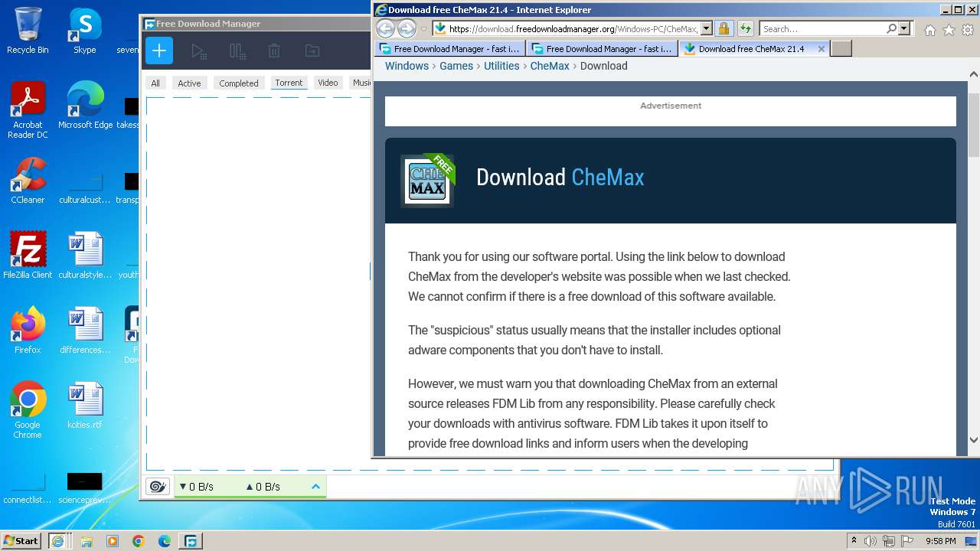The height and width of the screenshot is (551, 980).
Task: Select kcities.rtf file on desktop
Action: (x=84, y=406)
